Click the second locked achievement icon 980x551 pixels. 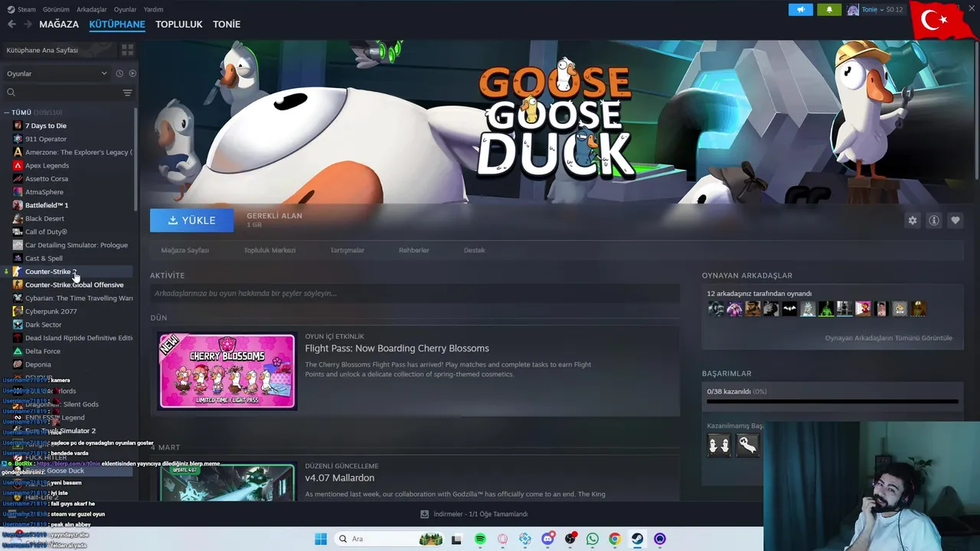click(747, 445)
